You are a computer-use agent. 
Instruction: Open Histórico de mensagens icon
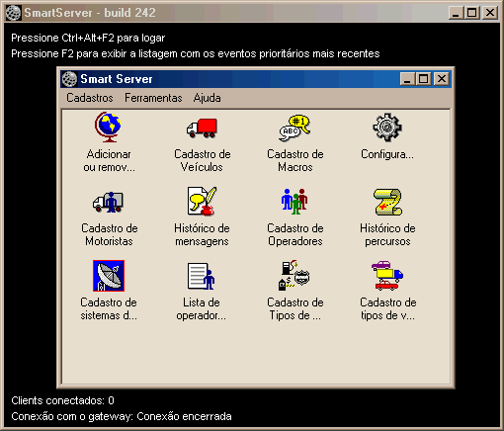pyautogui.click(x=202, y=202)
